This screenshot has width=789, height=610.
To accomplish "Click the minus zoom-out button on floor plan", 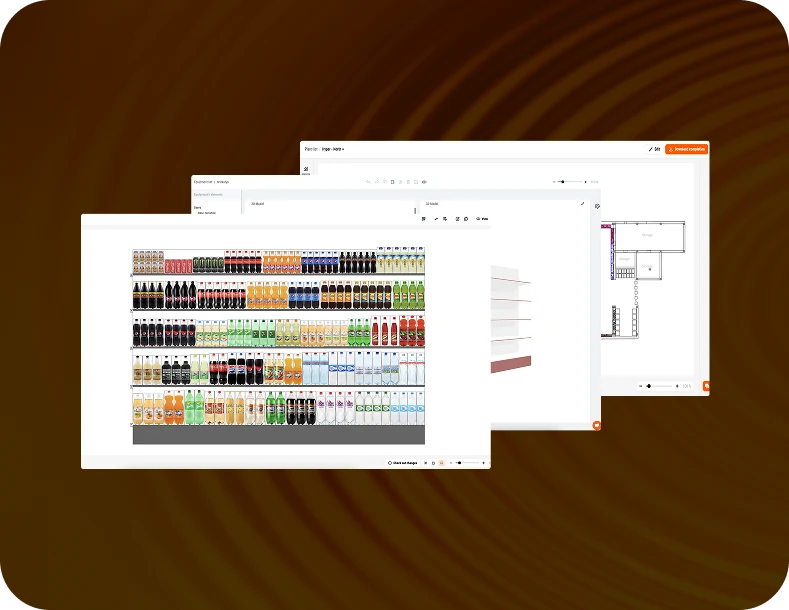I will [x=641, y=386].
